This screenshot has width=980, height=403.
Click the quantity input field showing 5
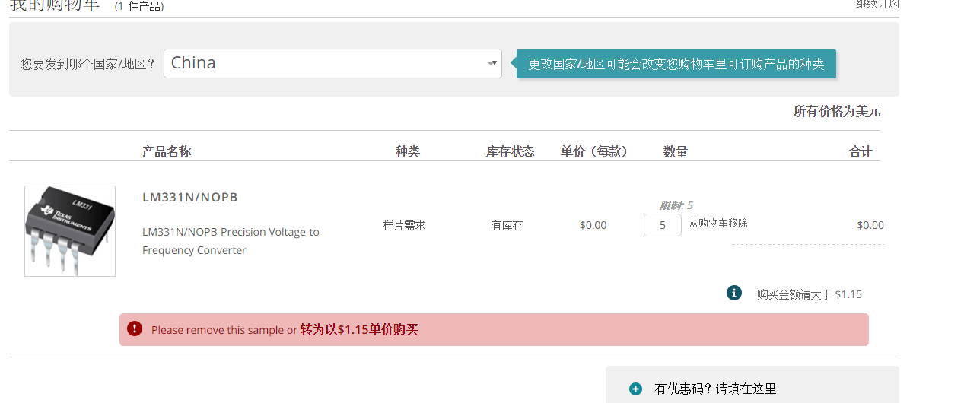tap(663, 225)
